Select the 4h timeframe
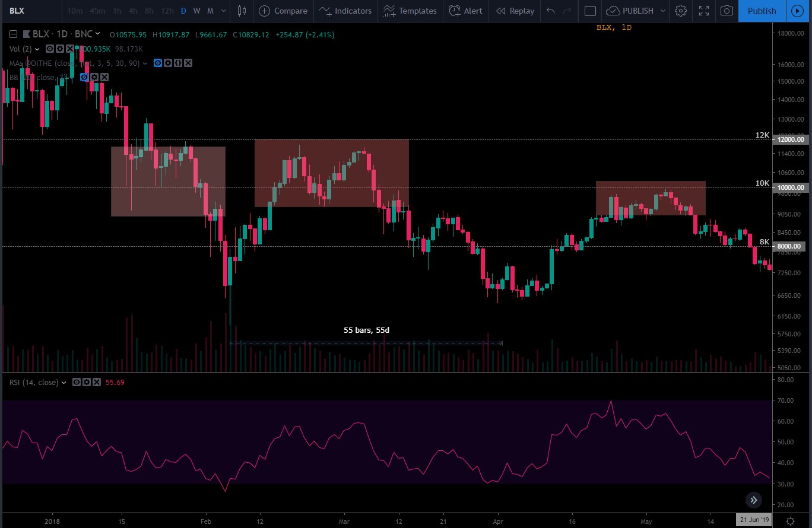 pyautogui.click(x=134, y=11)
